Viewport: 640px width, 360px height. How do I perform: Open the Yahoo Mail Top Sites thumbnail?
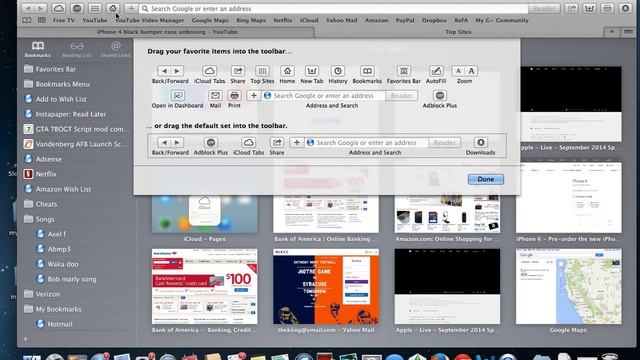(326, 287)
